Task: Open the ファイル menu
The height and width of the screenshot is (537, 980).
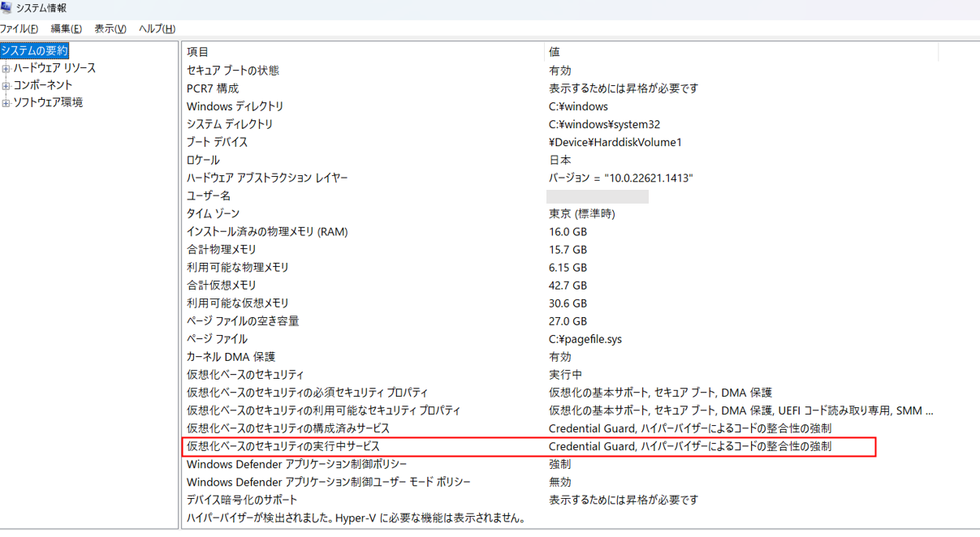Action: pos(18,28)
